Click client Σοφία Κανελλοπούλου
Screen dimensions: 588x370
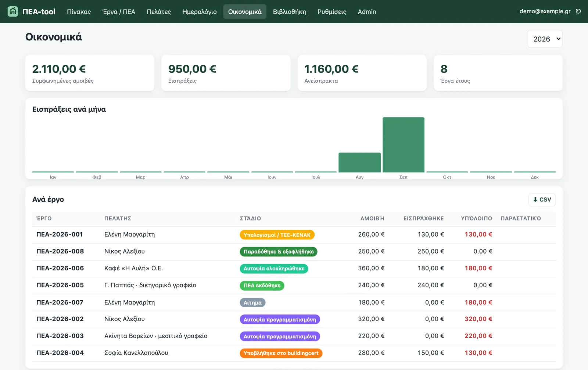pyautogui.click(x=136, y=353)
